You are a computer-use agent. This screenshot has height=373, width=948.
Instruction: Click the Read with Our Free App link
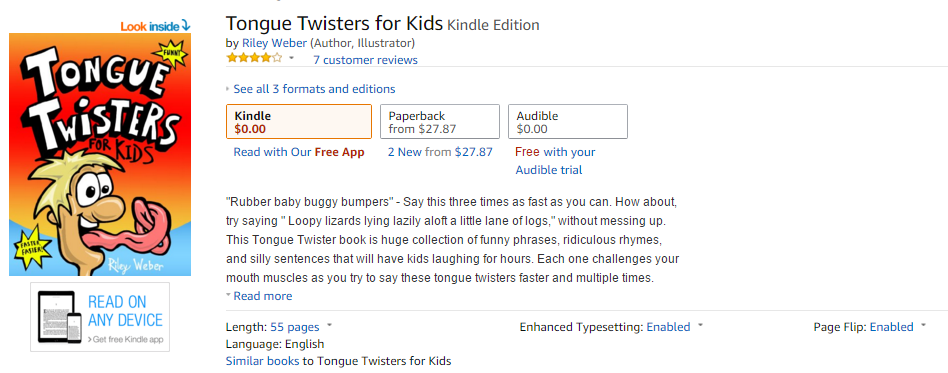click(299, 152)
